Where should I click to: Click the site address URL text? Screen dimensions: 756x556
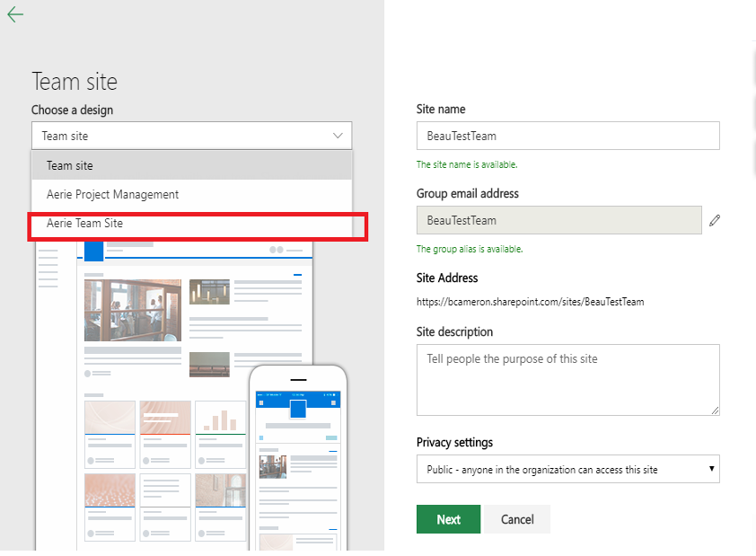[x=531, y=302]
